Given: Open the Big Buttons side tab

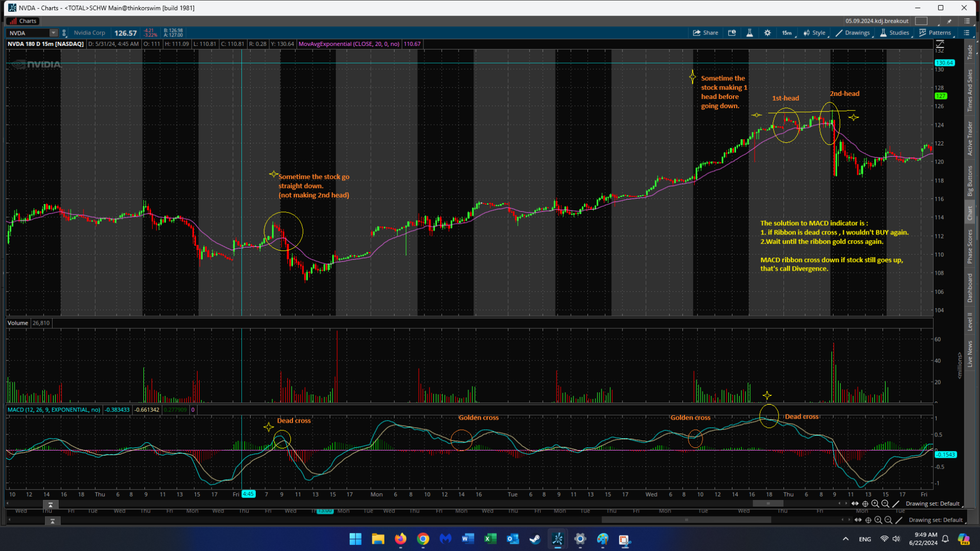Looking at the screenshot, I should 970,180.
